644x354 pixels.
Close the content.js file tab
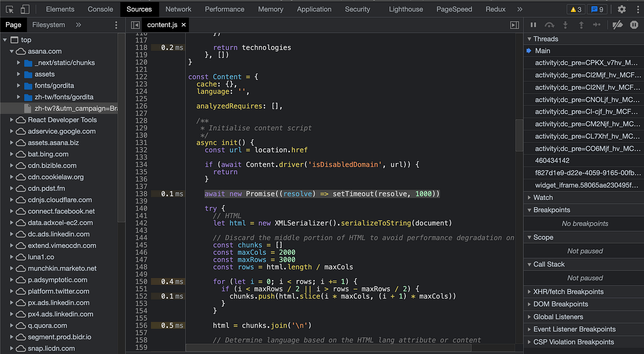184,25
